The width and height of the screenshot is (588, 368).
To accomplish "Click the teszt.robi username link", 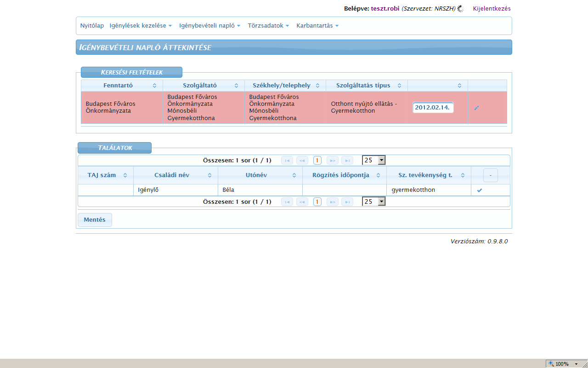I will pos(385,9).
